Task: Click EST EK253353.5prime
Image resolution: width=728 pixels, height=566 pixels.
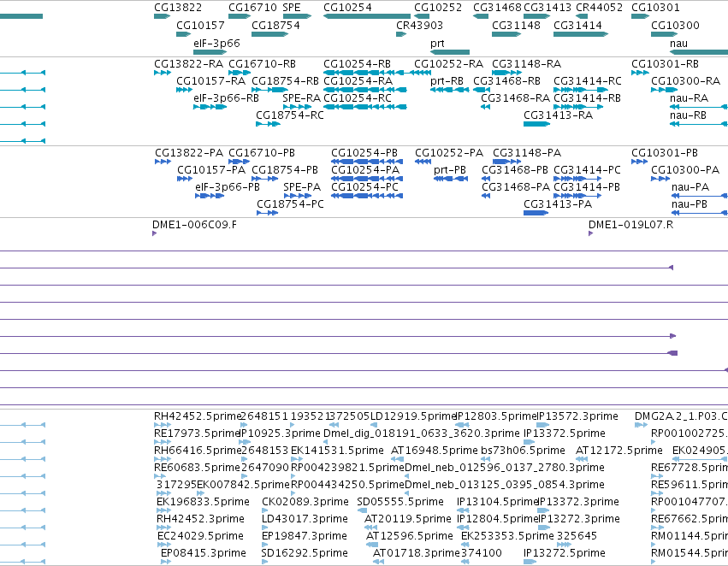Action: (x=465, y=545)
